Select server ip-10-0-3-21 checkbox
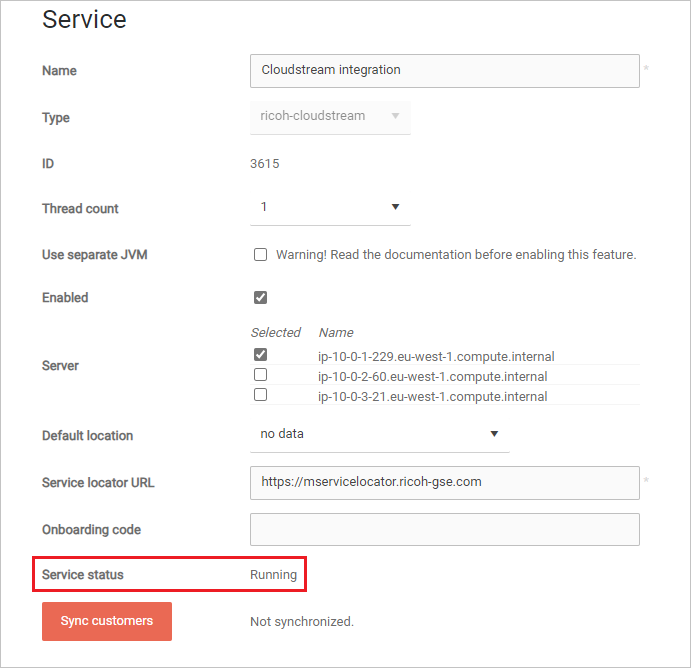Image resolution: width=691 pixels, height=668 pixels. click(260, 395)
